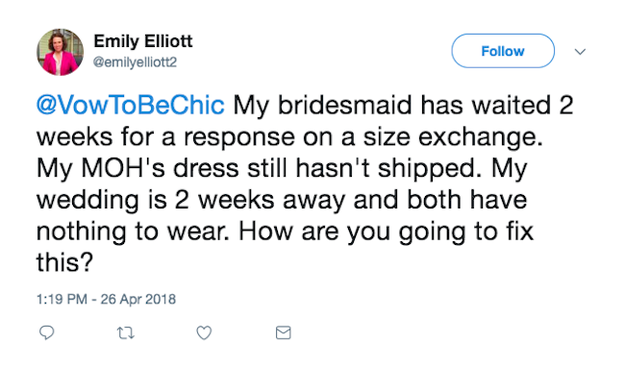Open the @emilyelliott2 handle link

(135, 62)
